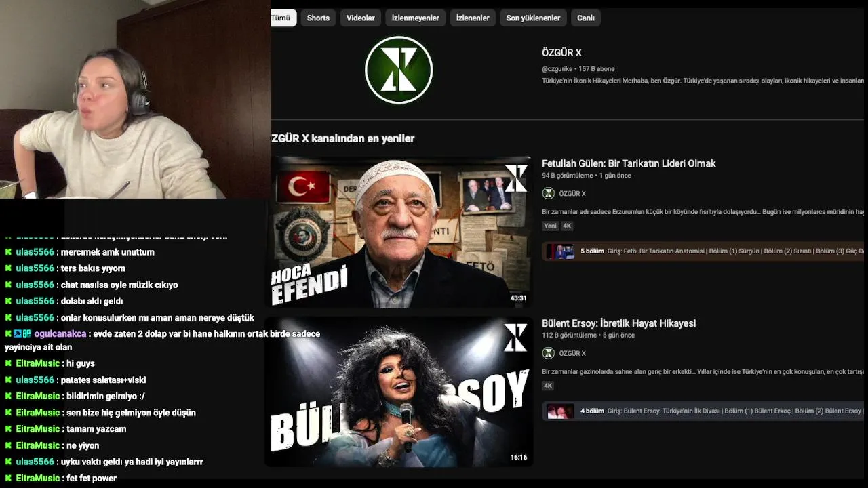The image size is (868, 488).
Task: Open the Videolar filter chip
Action: point(361,18)
